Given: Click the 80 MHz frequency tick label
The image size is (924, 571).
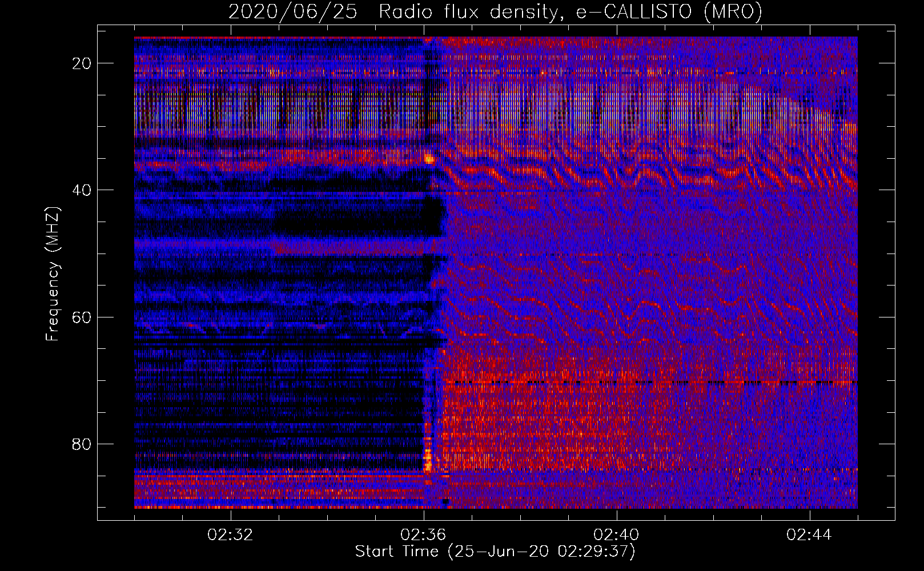Looking at the screenshot, I should pos(82,444).
